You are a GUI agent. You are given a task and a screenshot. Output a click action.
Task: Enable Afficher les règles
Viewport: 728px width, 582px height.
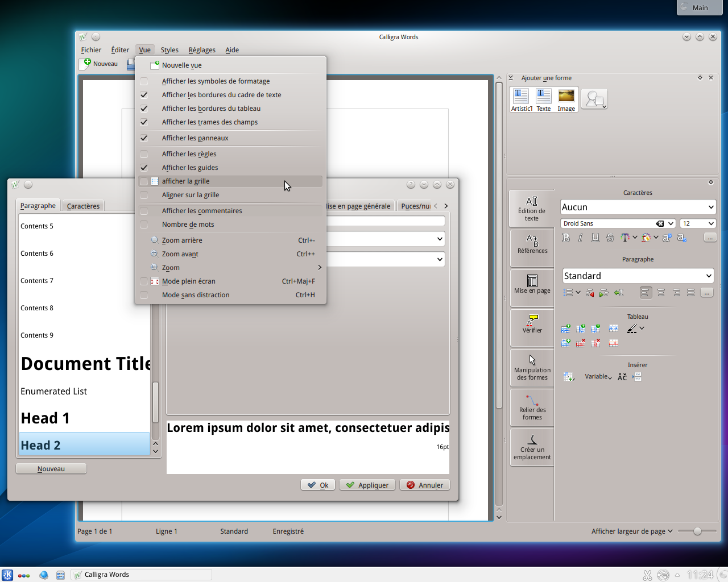(x=230, y=154)
